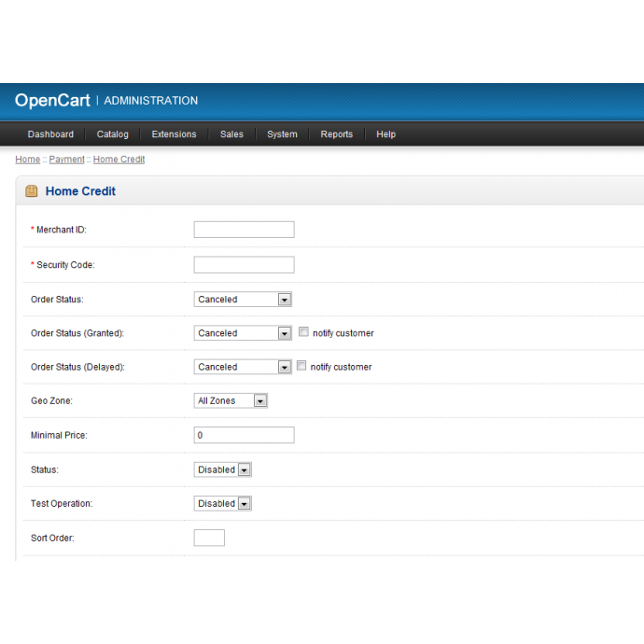The height and width of the screenshot is (644, 644).
Task: Open the Sales menu
Action: pyautogui.click(x=231, y=134)
